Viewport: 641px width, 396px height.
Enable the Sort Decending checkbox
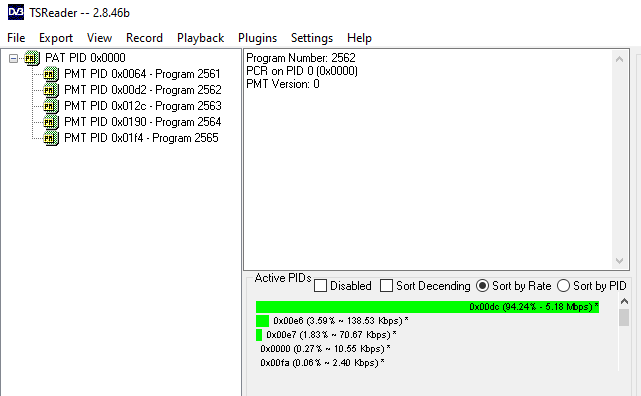[x=386, y=286]
